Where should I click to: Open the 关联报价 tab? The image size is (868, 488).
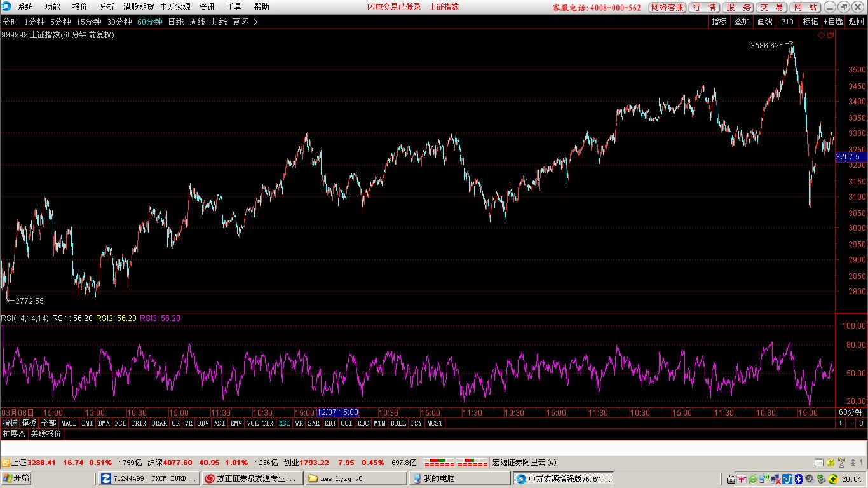[46, 434]
